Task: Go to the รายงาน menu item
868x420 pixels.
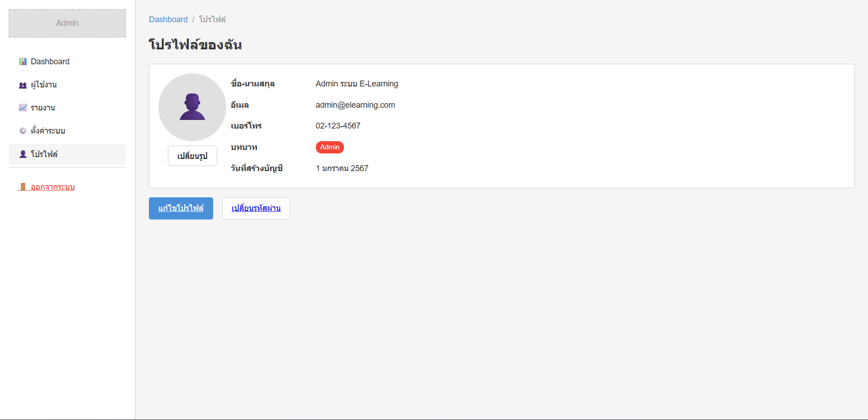Action: (43, 108)
